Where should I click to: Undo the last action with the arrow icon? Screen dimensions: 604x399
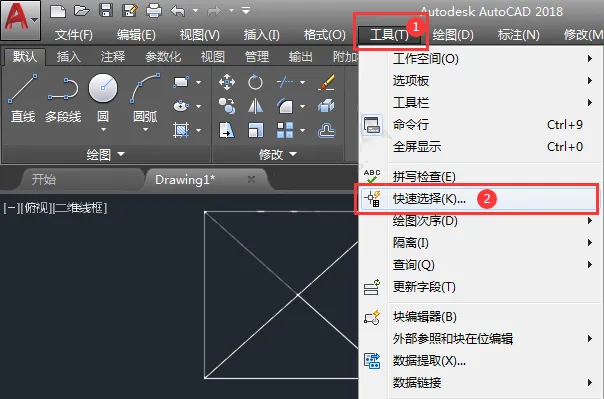(x=178, y=11)
